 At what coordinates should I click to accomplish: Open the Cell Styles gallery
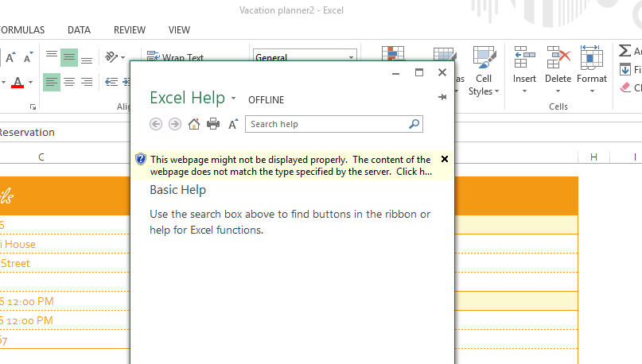pos(484,72)
